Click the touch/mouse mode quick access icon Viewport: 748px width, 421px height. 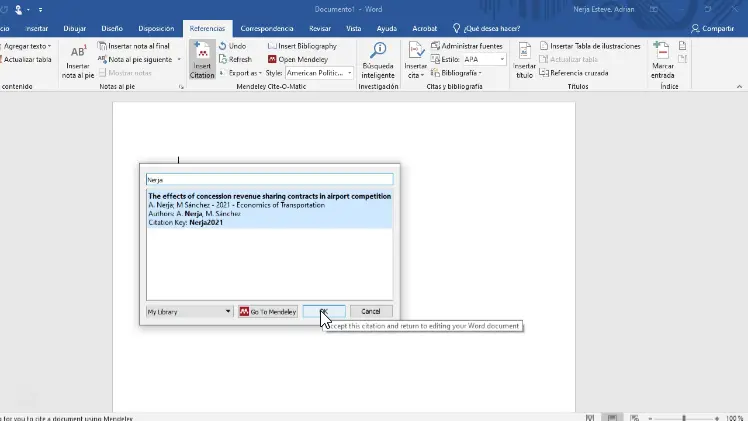coord(19,10)
